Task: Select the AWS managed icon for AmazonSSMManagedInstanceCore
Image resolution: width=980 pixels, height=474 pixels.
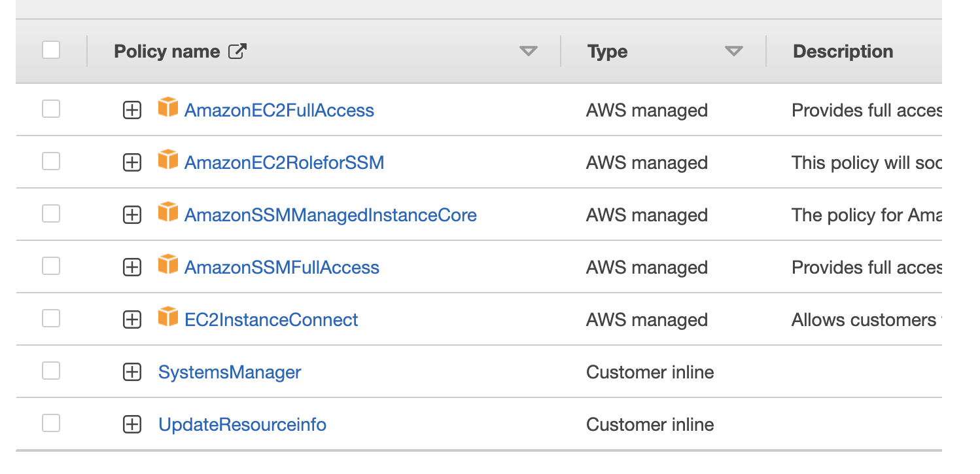Action: click(x=168, y=214)
